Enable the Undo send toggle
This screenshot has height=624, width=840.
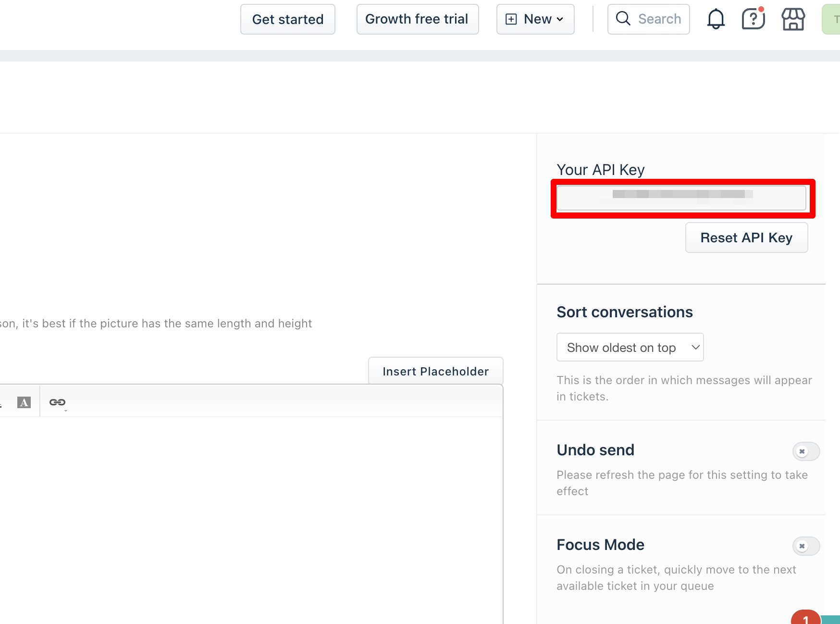805,451
